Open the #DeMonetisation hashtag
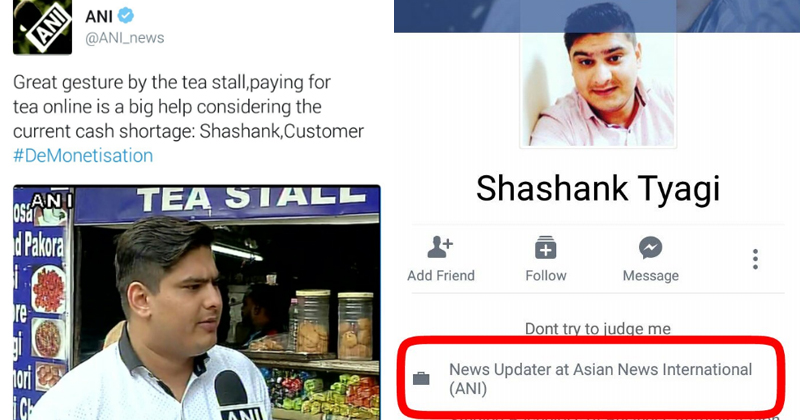This screenshot has height=420, width=800. tap(83, 155)
